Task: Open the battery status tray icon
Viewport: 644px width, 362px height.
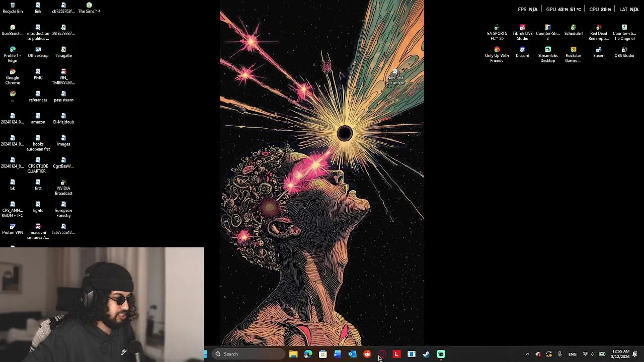Action: point(602,354)
